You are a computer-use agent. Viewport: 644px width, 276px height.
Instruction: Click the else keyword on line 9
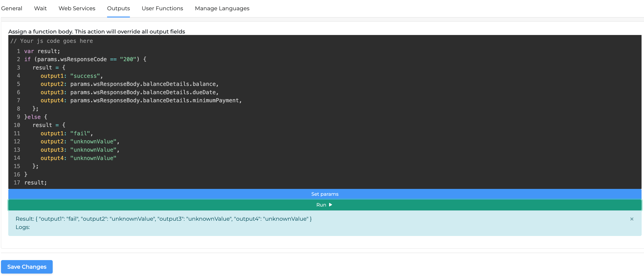[34, 117]
